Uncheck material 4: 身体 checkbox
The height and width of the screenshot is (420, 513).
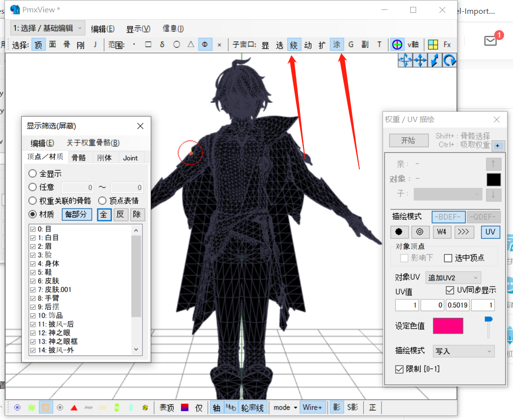pos(33,264)
